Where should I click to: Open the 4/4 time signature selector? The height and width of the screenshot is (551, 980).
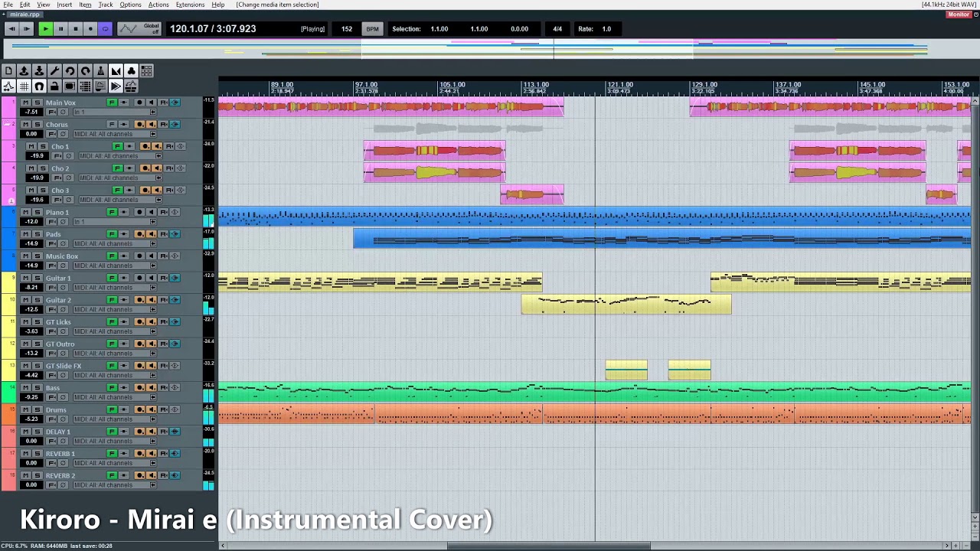point(557,29)
